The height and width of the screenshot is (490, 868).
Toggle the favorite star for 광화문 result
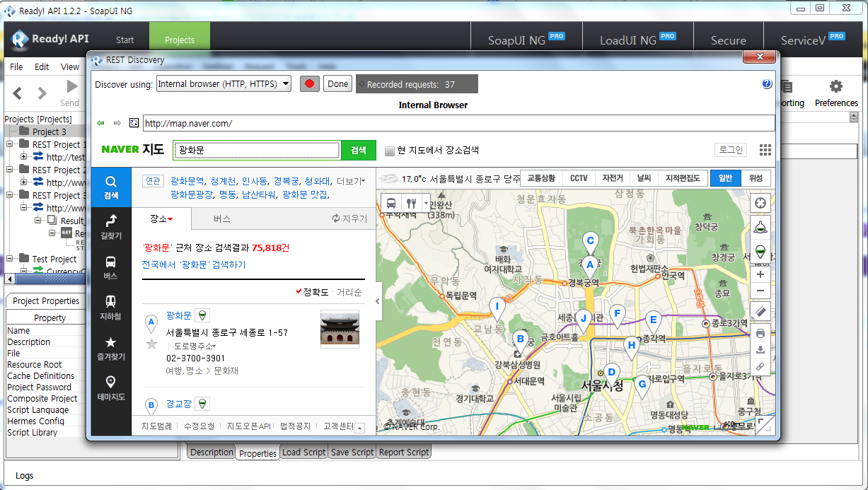pos(151,344)
